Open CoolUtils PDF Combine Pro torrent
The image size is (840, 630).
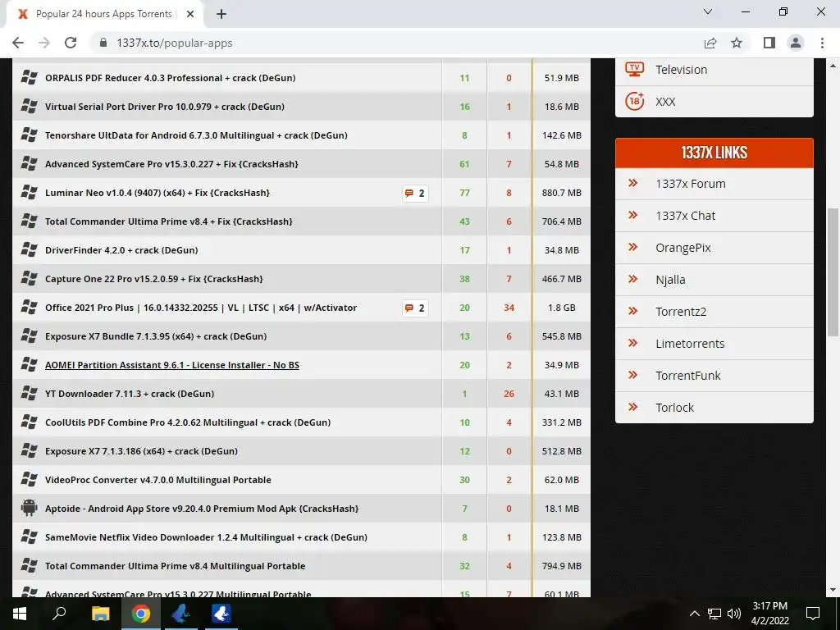click(x=188, y=422)
